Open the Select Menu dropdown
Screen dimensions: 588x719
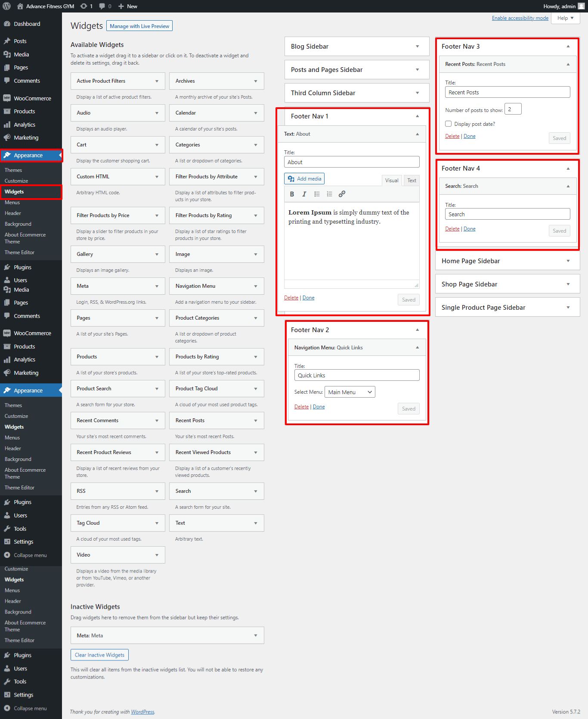350,392
